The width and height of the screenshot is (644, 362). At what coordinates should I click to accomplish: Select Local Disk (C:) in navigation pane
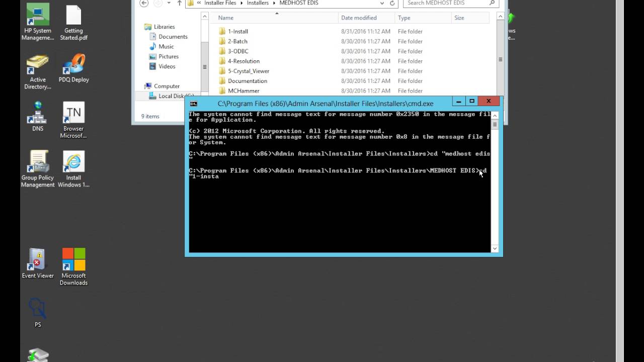(172, 96)
